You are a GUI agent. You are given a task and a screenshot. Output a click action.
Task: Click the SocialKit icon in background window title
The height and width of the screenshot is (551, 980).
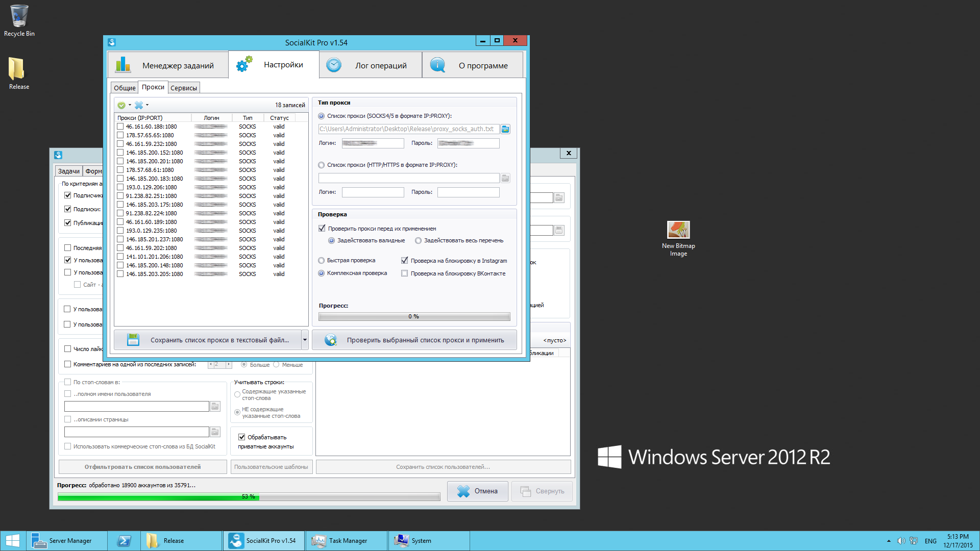coord(58,155)
